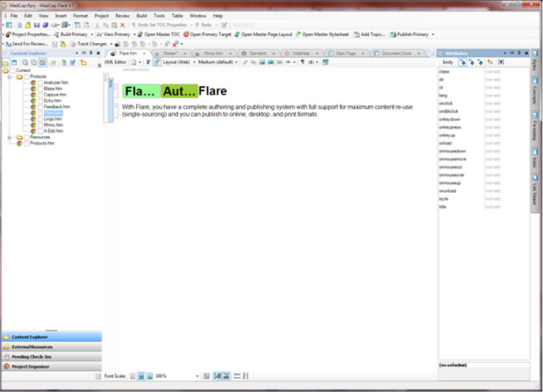The width and height of the screenshot is (543, 392).
Task: Click the first drop icon beside body
Action: pos(462,62)
